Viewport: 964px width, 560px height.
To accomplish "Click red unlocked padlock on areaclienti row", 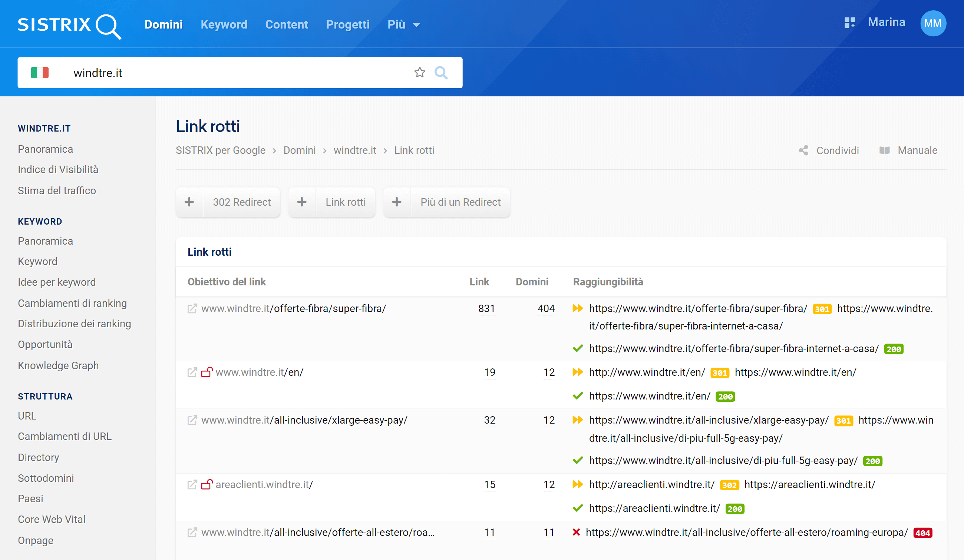I will coord(207,484).
